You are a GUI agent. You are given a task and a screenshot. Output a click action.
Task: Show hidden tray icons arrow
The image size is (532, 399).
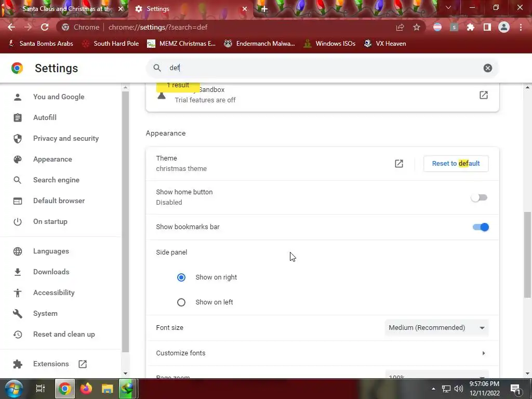pos(433,389)
